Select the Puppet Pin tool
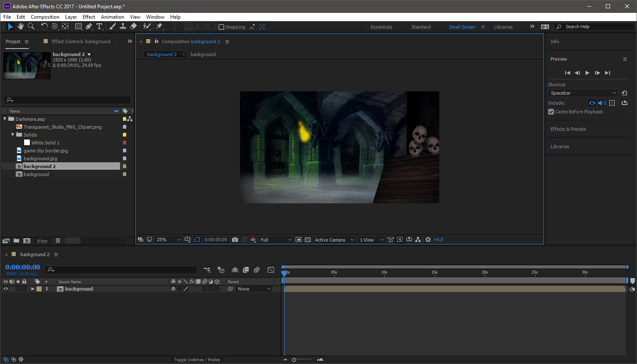 159,27
